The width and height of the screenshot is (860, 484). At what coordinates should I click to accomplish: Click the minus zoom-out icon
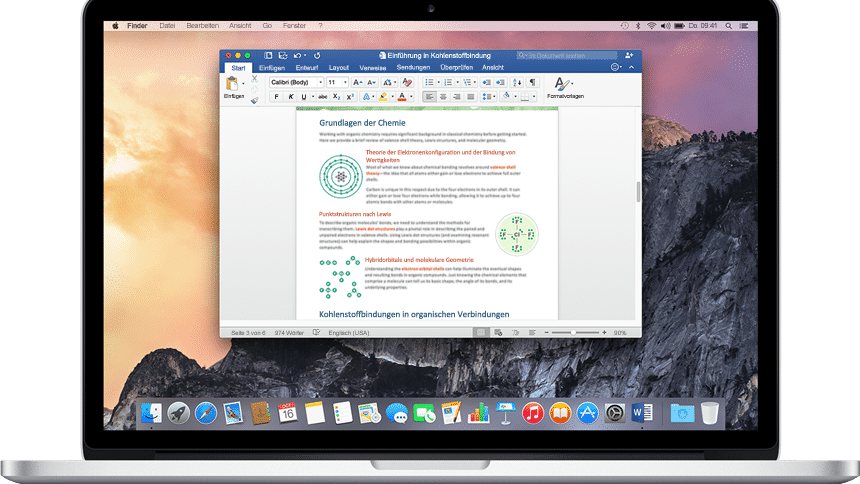tap(546, 333)
